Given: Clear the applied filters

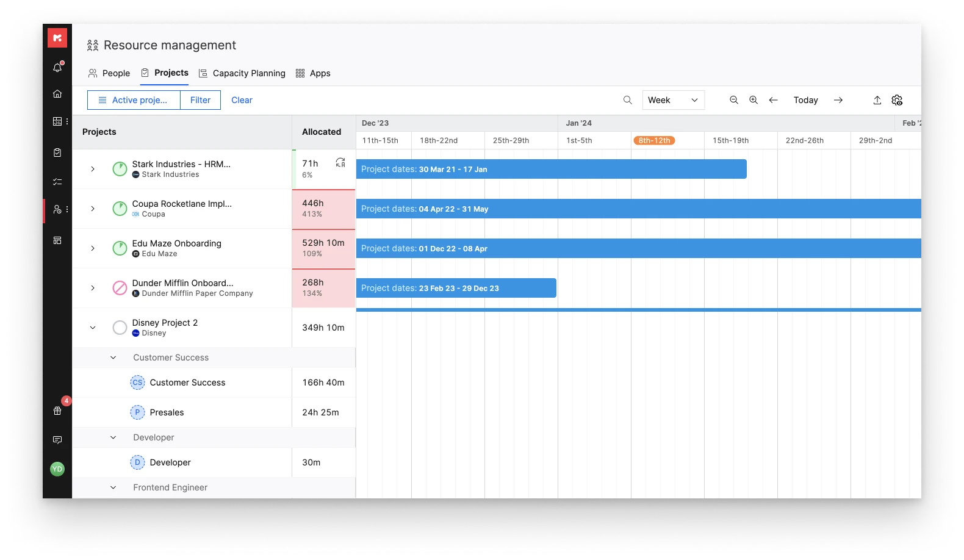Looking at the screenshot, I should pos(242,100).
